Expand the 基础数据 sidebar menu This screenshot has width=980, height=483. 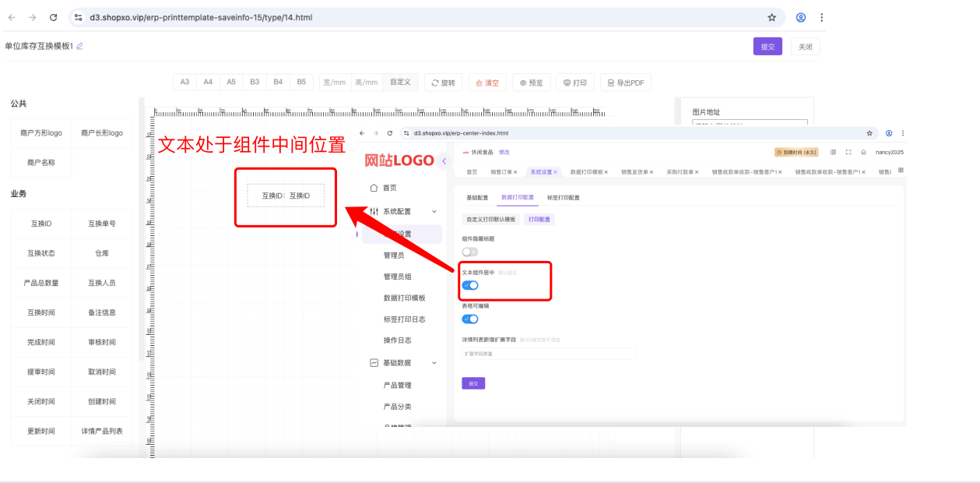pos(404,362)
